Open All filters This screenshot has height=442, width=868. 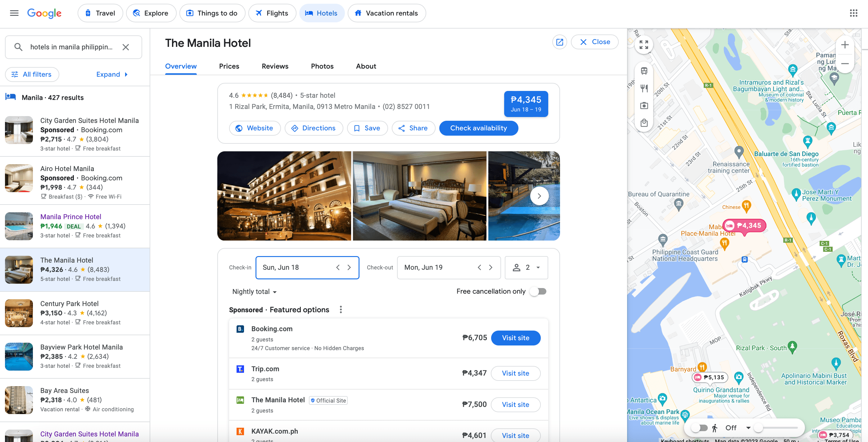[32, 74]
